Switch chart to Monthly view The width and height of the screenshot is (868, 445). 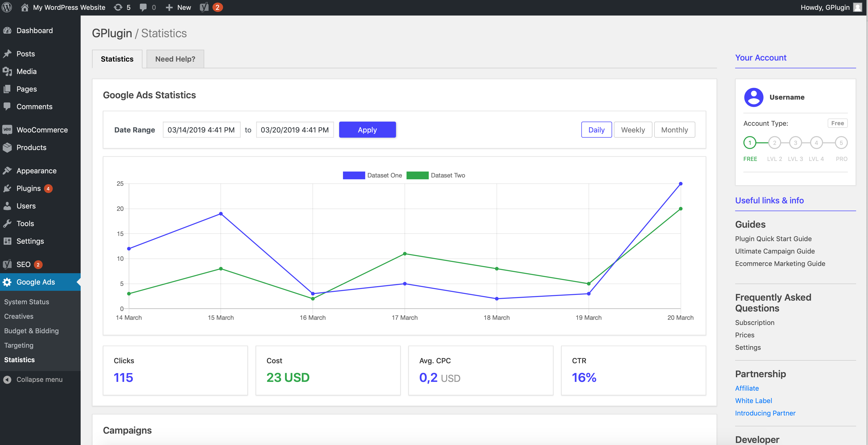pos(674,130)
